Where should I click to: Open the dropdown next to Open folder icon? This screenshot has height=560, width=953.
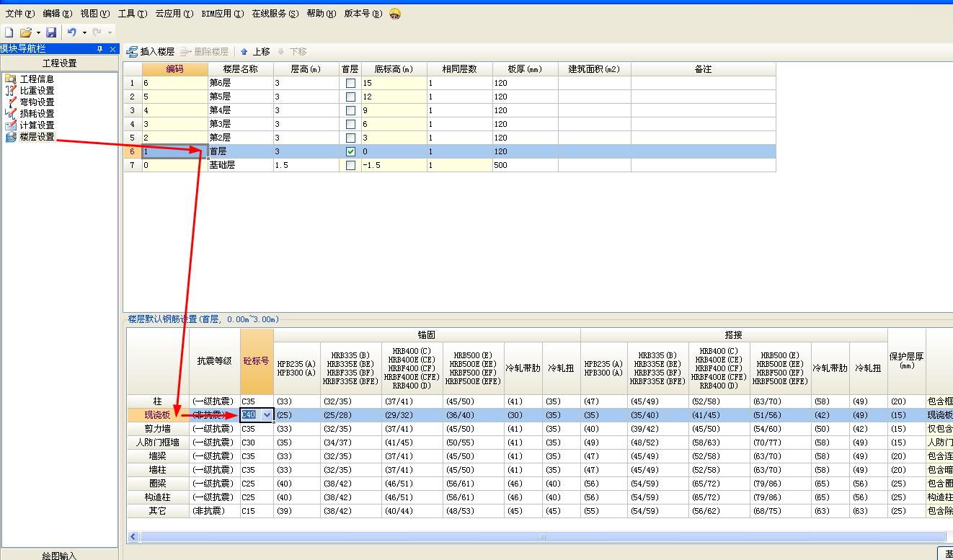[x=38, y=32]
